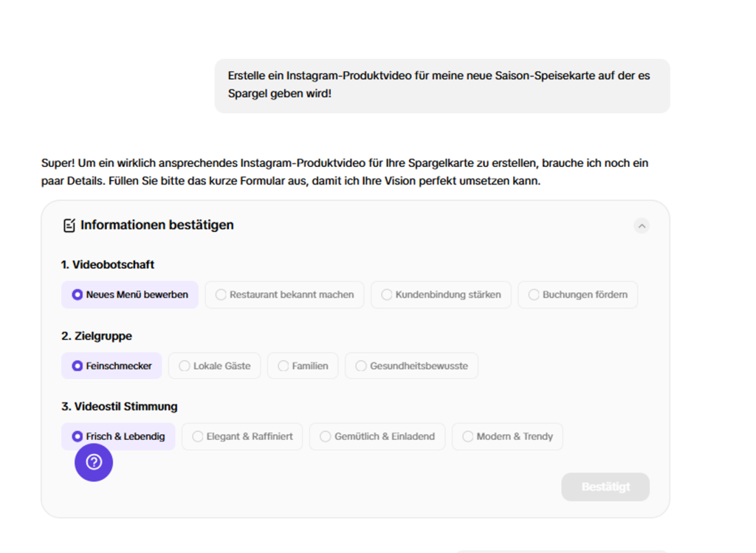Image resolution: width=756 pixels, height=553 pixels.
Task: Click the user message about Spargel video
Action: pos(442,86)
